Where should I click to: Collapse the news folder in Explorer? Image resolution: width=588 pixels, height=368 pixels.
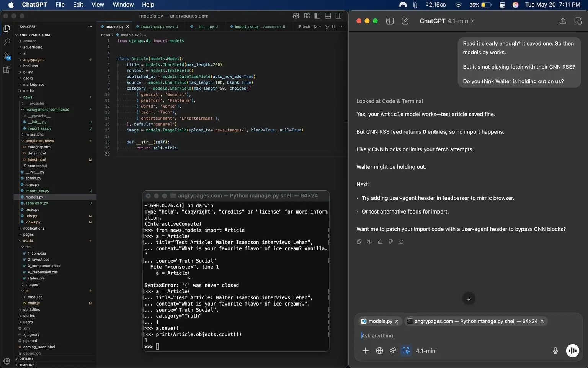tap(27, 97)
